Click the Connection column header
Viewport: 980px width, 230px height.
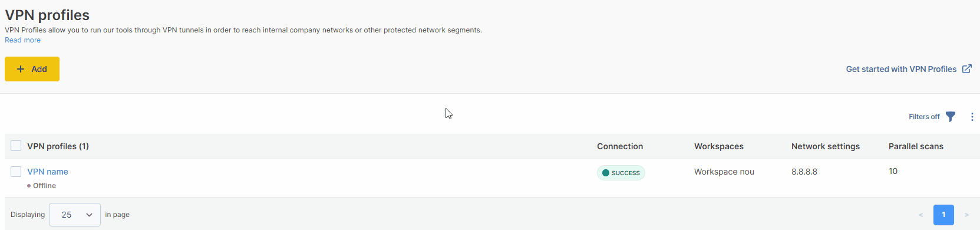point(620,146)
